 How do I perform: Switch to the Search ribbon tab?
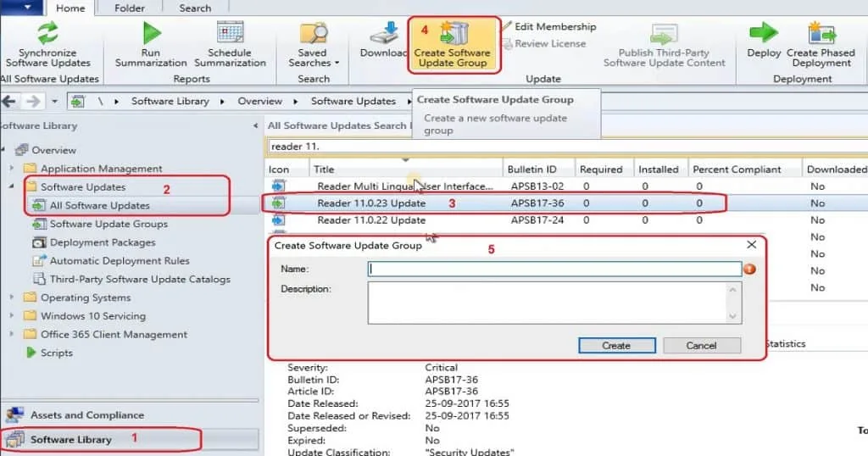[x=195, y=8]
